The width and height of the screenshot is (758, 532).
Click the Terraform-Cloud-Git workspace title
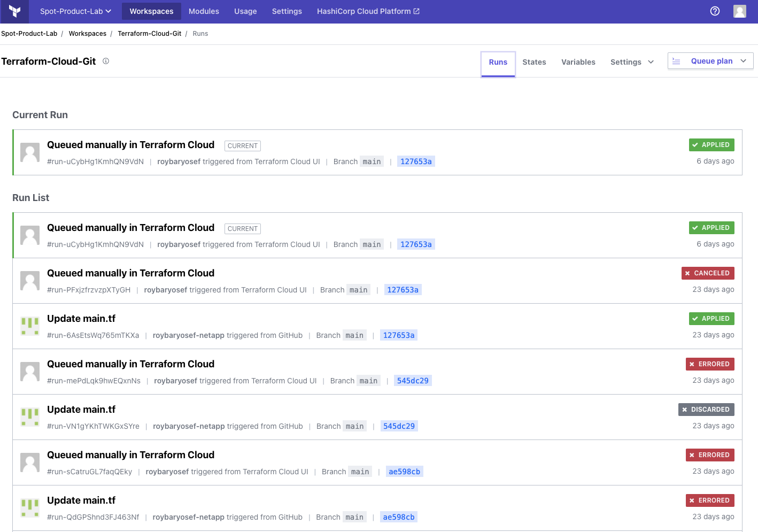click(x=49, y=61)
